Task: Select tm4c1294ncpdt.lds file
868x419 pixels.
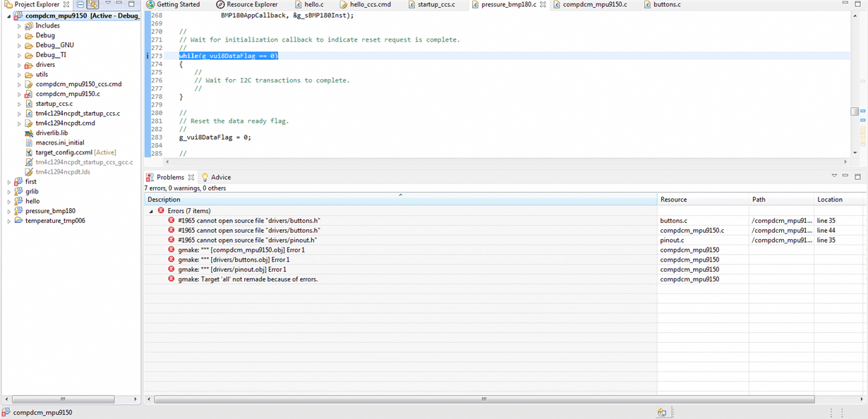Action: (63, 172)
